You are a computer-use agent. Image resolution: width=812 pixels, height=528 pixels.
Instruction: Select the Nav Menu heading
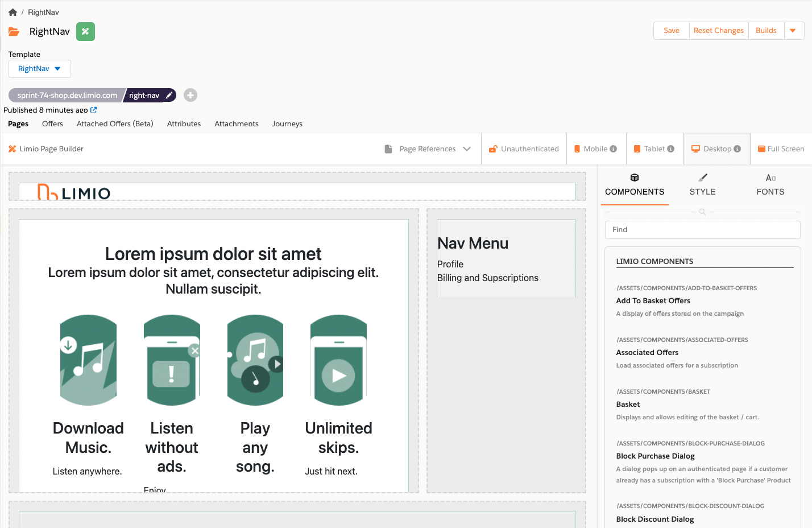(473, 244)
